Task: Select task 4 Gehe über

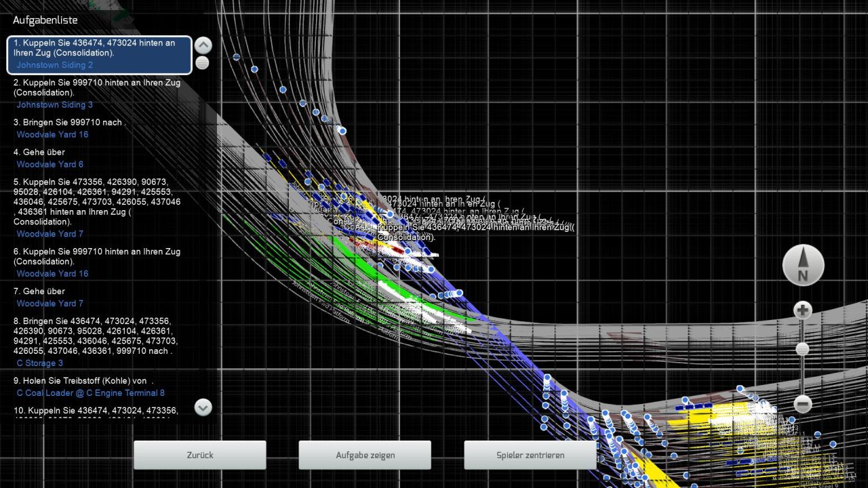Action: coord(39,152)
